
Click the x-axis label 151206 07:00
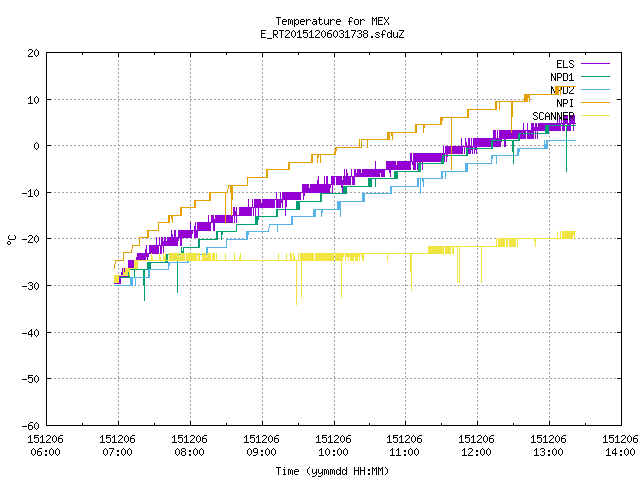pos(117,446)
